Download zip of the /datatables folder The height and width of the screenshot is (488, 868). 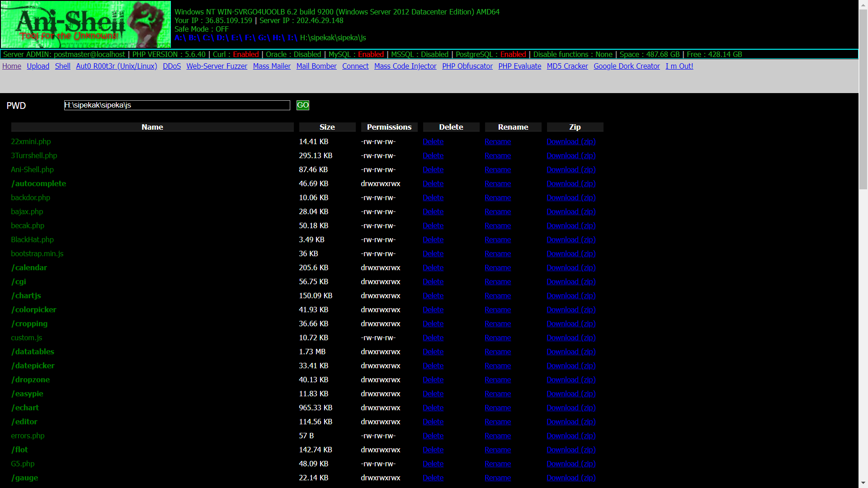pyautogui.click(x=571, y=352)
